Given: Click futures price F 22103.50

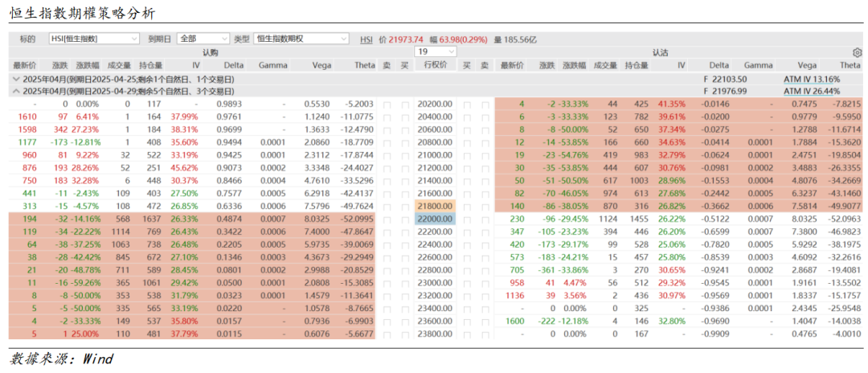Looking at the screenshot, I should 725,79.
